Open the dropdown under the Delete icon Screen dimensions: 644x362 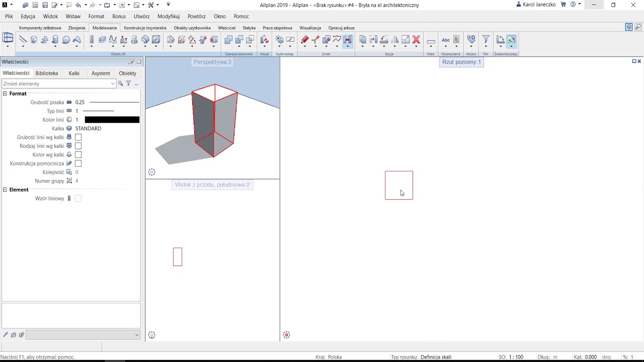point(416,47)
